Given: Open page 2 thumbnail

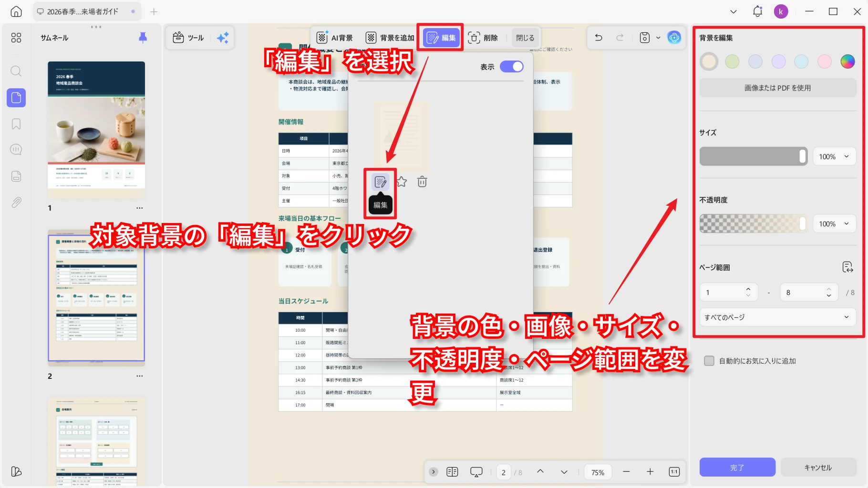Looking at the screenshot, I should [x=96, y=298].
